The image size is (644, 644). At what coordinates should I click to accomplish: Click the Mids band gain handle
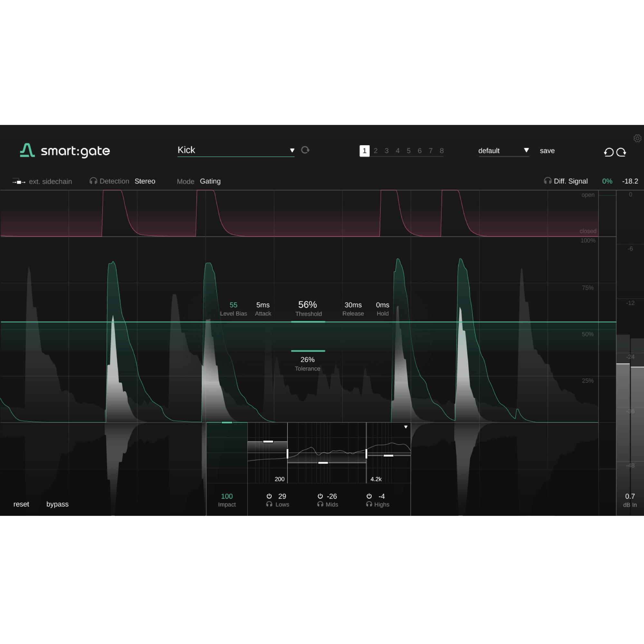323,463
